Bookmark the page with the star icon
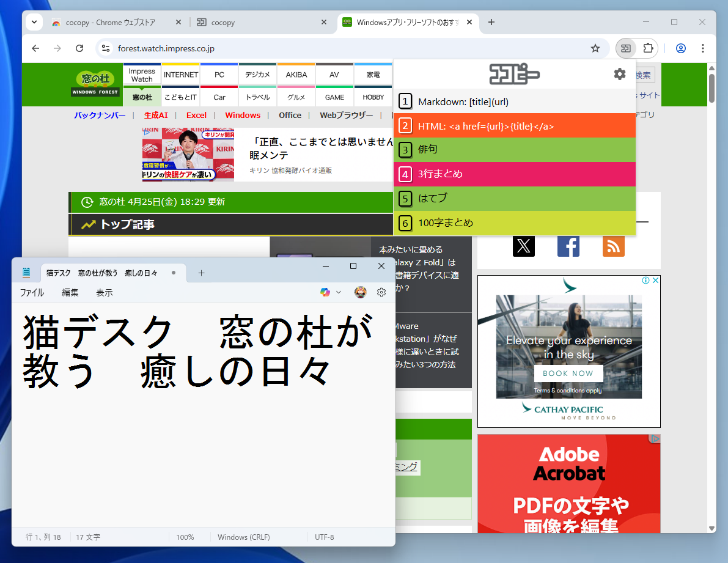This screenshot has height=563, width=728. tap(595, 48)
